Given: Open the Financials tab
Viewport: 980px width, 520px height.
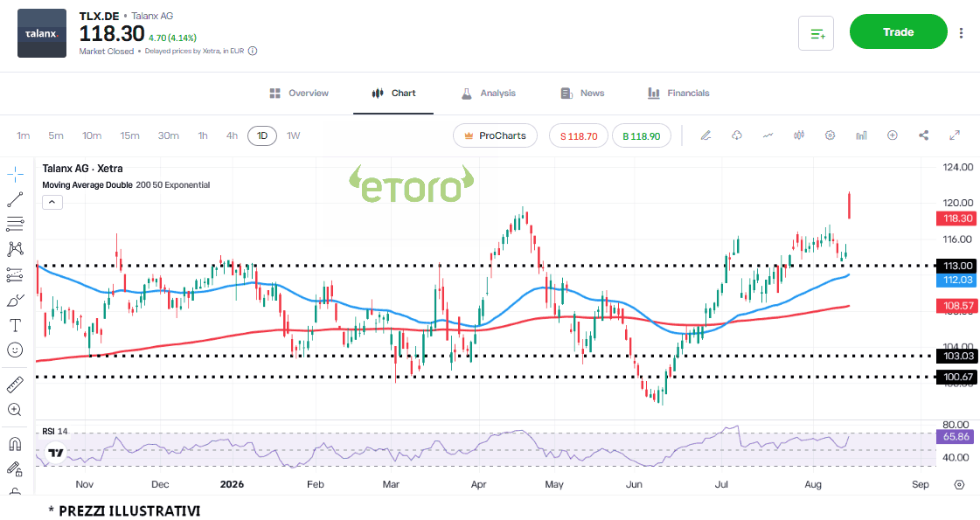Looking at the screenshot, I should pyautogui.click(x=678, y=94).
